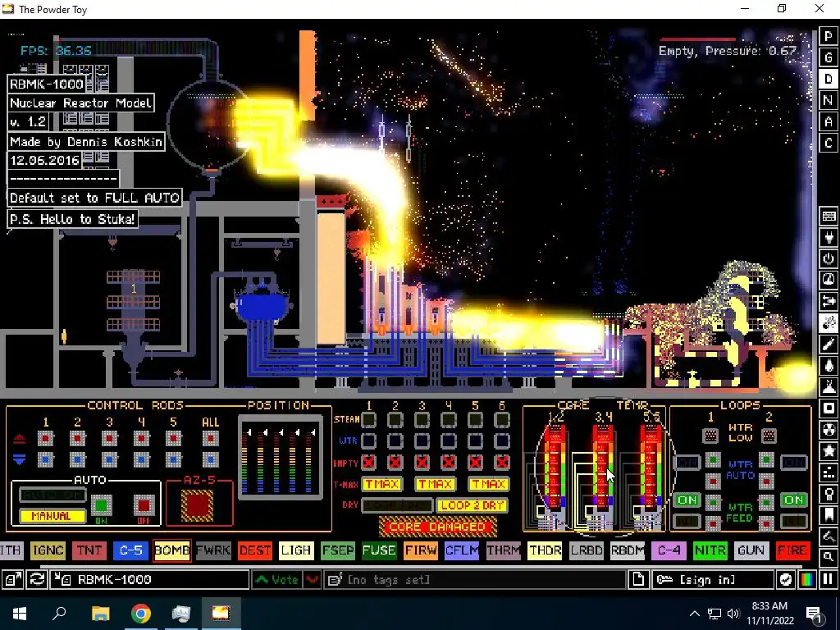
Task: Toggle the A ambient heat option
Action: [x=829, y=121]
